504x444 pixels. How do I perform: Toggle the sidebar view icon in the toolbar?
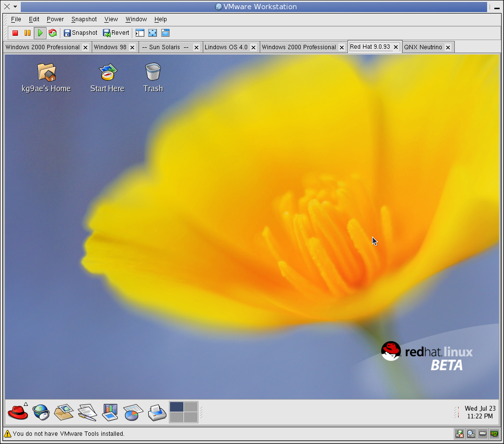[140, 33]
